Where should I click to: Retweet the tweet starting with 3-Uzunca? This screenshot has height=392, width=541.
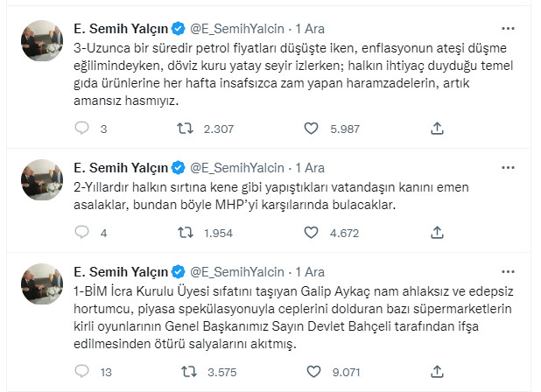pos(186,129)
